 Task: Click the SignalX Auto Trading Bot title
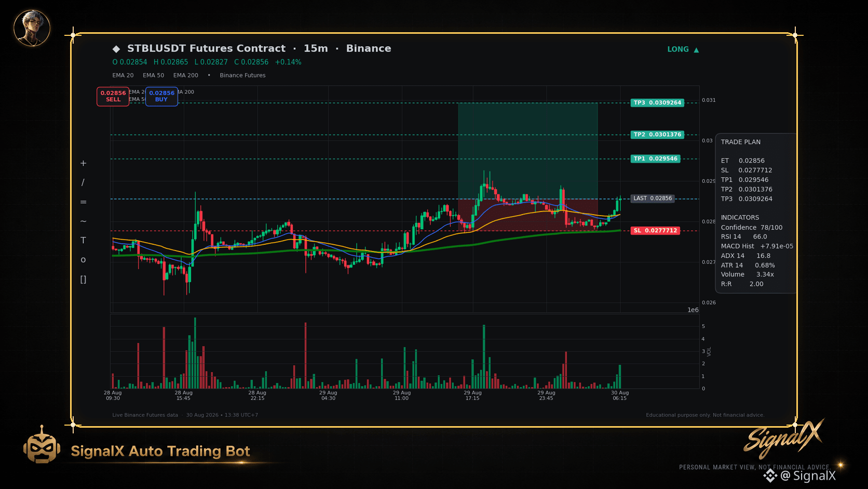[x=160, y=451]
